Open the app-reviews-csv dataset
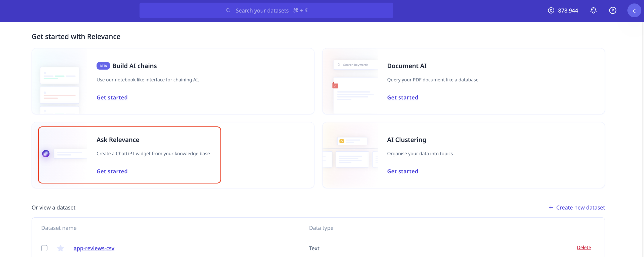Image resolution: width=644 pixels, height=257 pixels. (x=94, y=248)
